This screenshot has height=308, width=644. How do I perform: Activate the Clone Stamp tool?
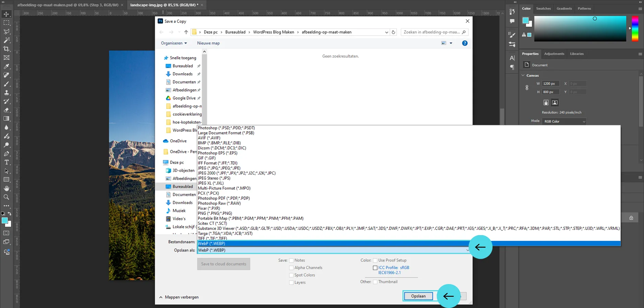click(7, 92)
